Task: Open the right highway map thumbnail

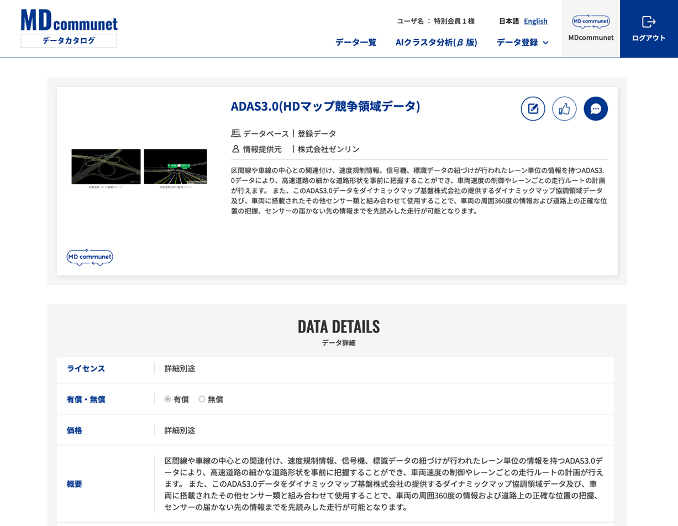Action: coord(175,170)
